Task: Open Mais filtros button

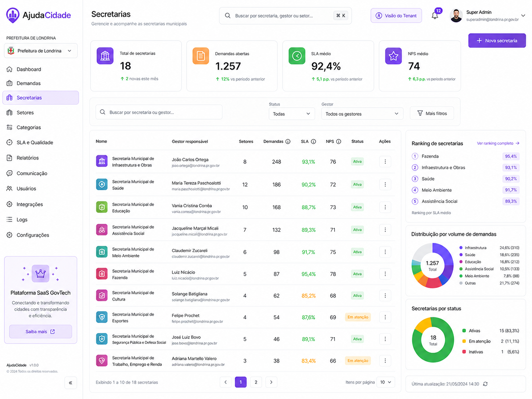Action: point(432,114)
